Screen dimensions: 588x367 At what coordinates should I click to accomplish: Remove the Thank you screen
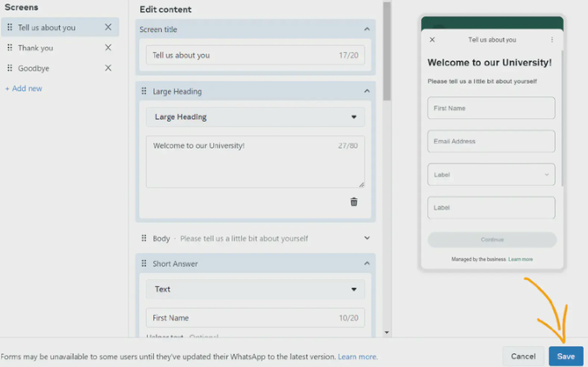[108, 48]
